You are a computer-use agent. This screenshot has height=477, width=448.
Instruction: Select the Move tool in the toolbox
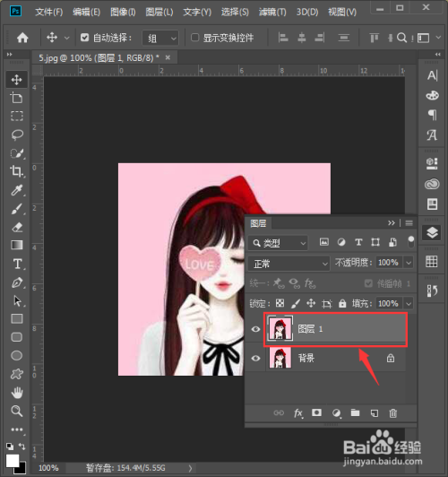click(x=16, y=80)
